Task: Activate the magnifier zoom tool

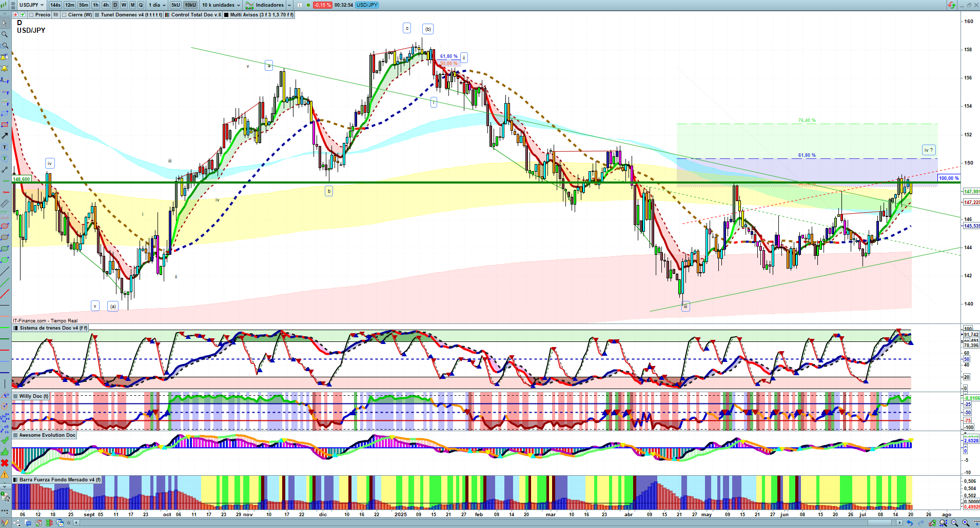Action: [5, 35]
